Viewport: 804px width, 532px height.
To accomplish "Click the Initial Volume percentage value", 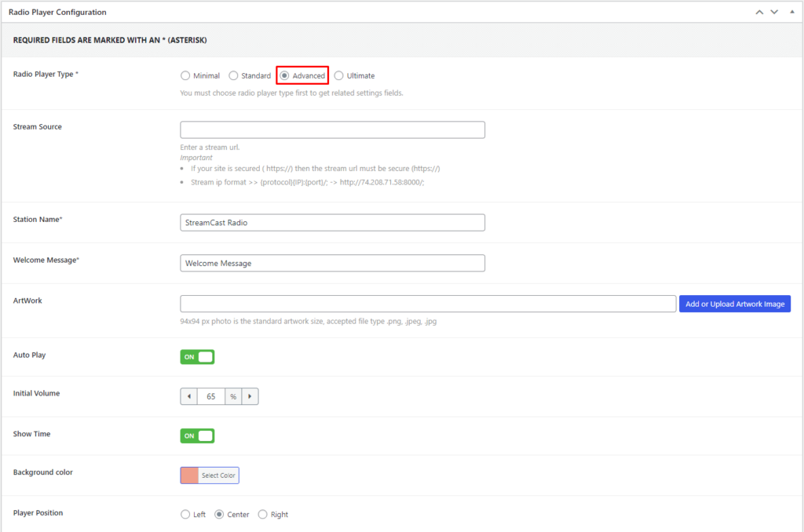I will coord(210,396).
